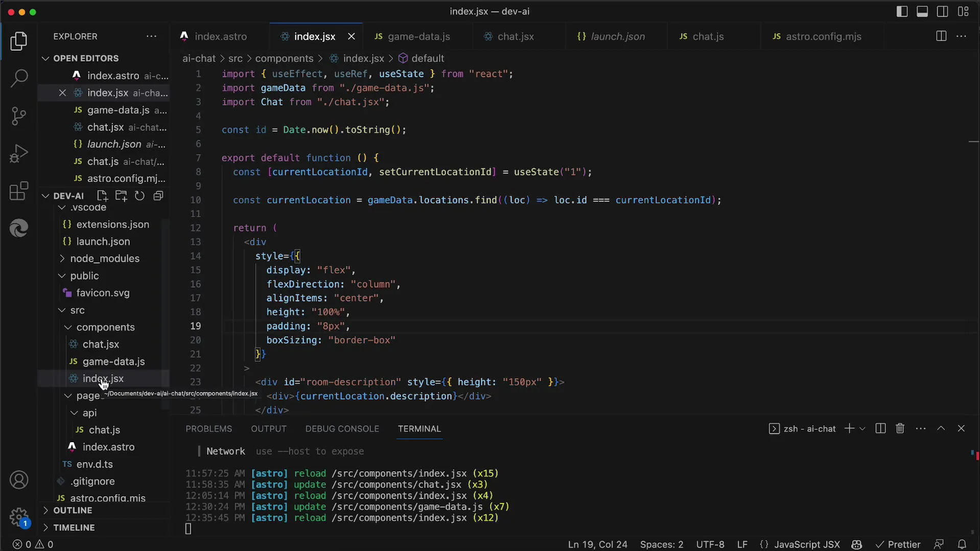
Task: Close the index.jsx editor tab
Action: [x=351, y=36]
